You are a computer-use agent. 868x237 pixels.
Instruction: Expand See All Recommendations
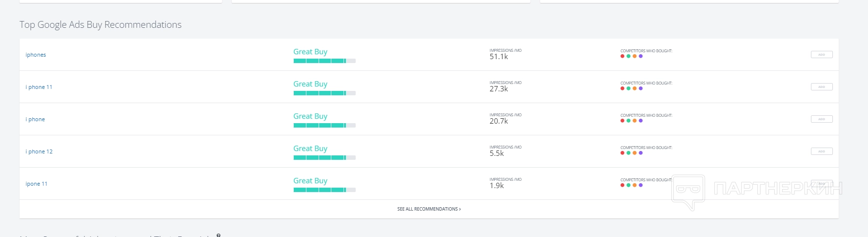point(429,209)
